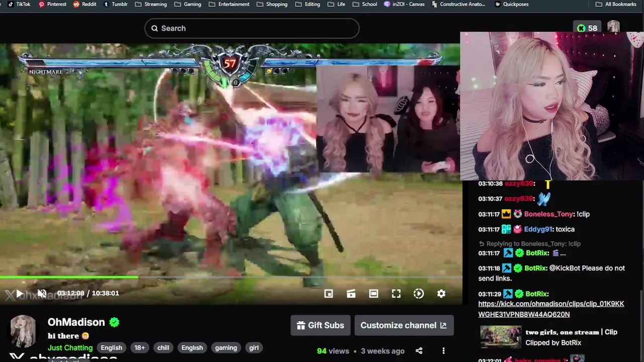This screenshot has height=362, width=644.
Task: Open the video settings gear
Action: pyautogui.click(x=441, y=294)
